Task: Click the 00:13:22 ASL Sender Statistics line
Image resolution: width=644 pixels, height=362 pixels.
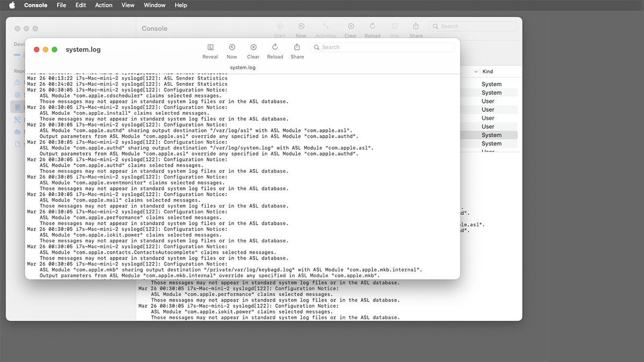Action: tap(127, 78)
